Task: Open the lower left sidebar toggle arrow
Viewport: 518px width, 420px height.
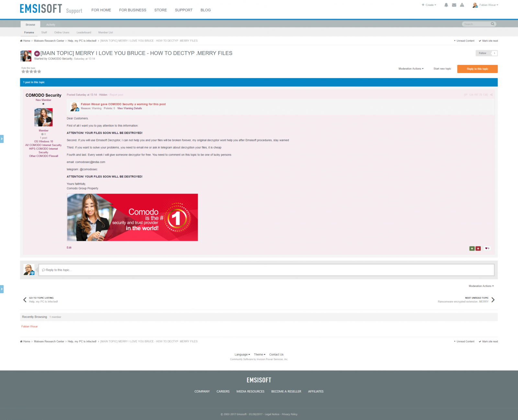Action: pyautogui.click(x=2, y=289)
